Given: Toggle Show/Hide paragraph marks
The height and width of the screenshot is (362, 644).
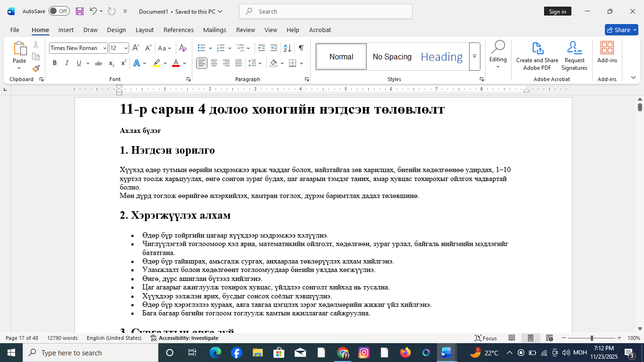Looking at the screenshot, I should point(300,48).
